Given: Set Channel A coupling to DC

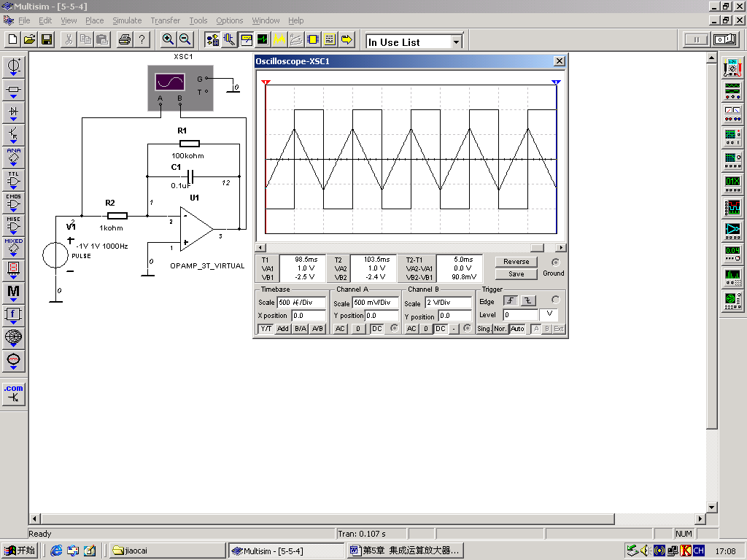Looking at the screenshot, I should pyautogui.click(x=377, y=329).
